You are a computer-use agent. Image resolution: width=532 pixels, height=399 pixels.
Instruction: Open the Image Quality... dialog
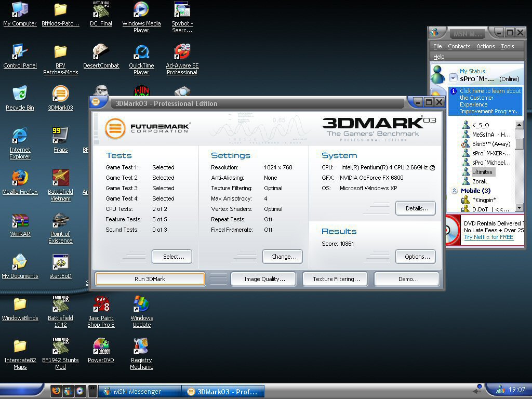pos(263,279)
